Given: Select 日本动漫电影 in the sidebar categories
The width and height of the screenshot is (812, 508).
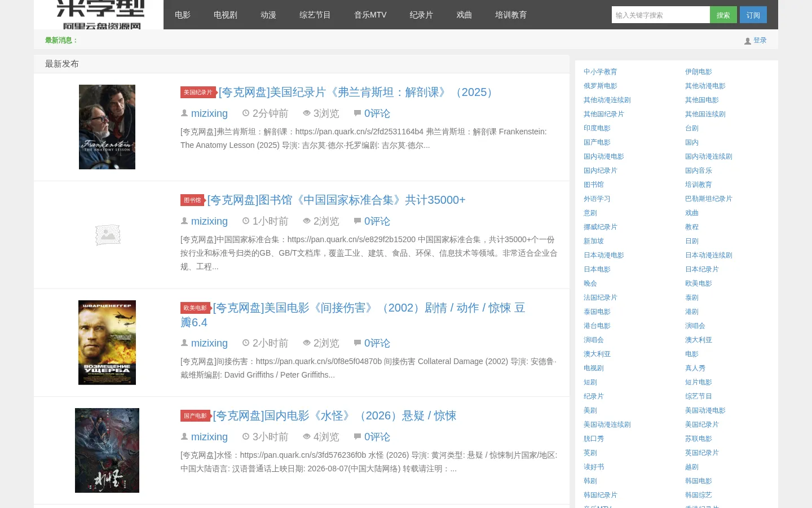Looking at the screenshot, I should point(603,255).
